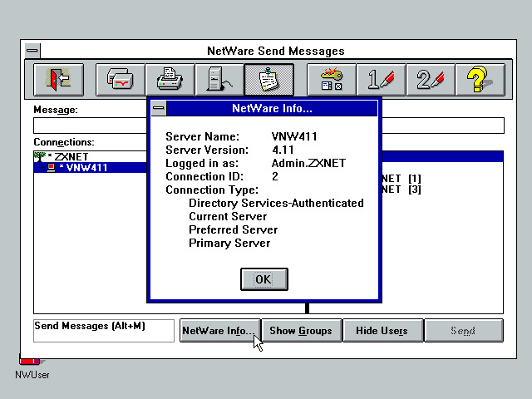
Task: Click the 4.11 server version value
Action: click(x=283, y=150)
